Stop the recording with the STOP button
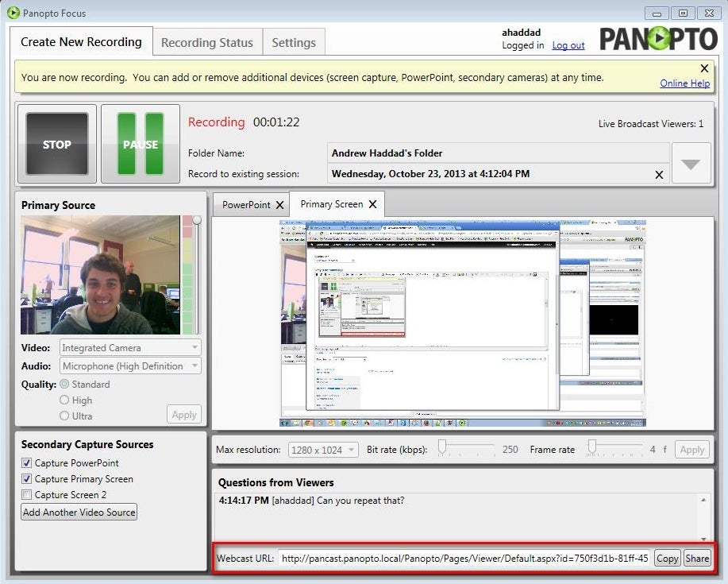 [57, 144]
